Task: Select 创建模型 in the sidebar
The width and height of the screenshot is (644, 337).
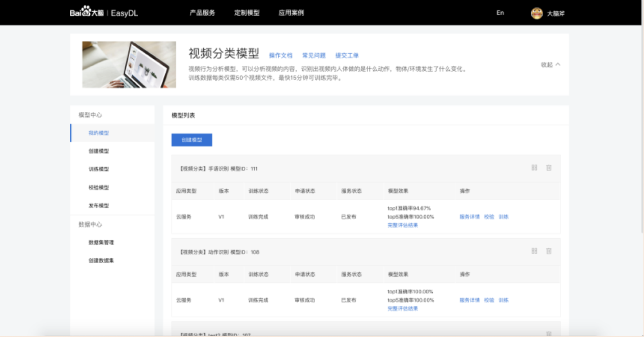Action: pos(99,151)
